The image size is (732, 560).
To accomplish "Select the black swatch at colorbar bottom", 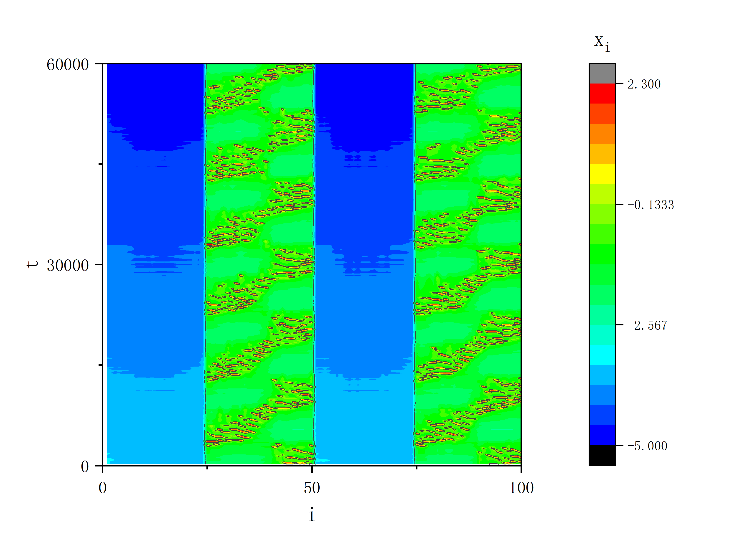I will click(x=602, y=455).
